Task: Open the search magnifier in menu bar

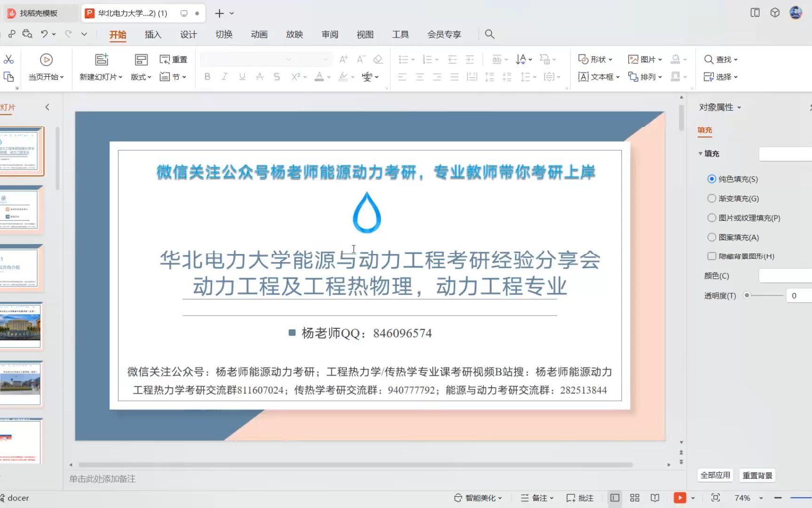Action: tap(490, 34)
